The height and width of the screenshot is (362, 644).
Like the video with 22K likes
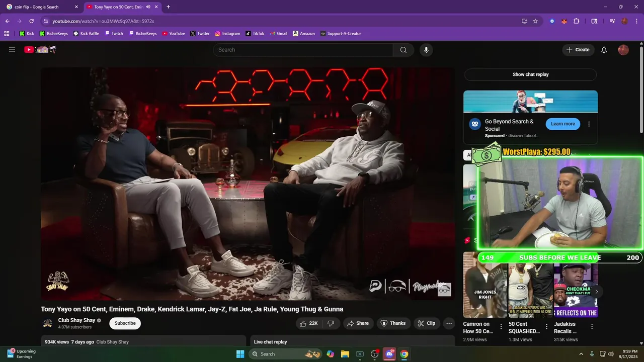coord(308,323)
